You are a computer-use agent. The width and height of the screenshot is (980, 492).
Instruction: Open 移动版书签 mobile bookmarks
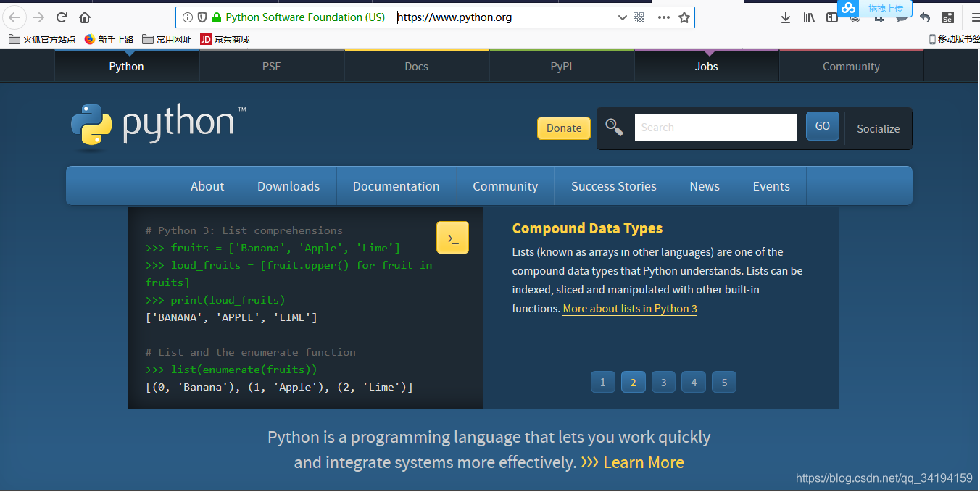[954, 39]
